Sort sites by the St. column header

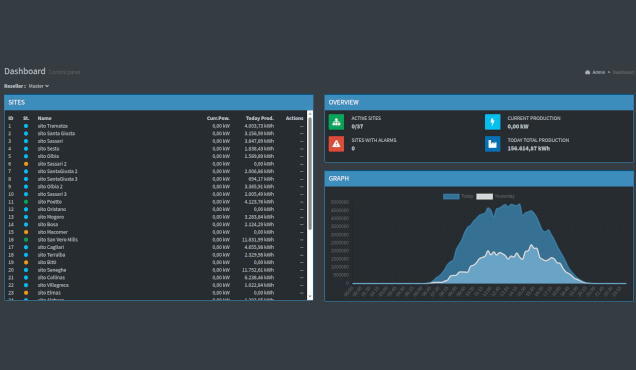[x=26, y=118]
